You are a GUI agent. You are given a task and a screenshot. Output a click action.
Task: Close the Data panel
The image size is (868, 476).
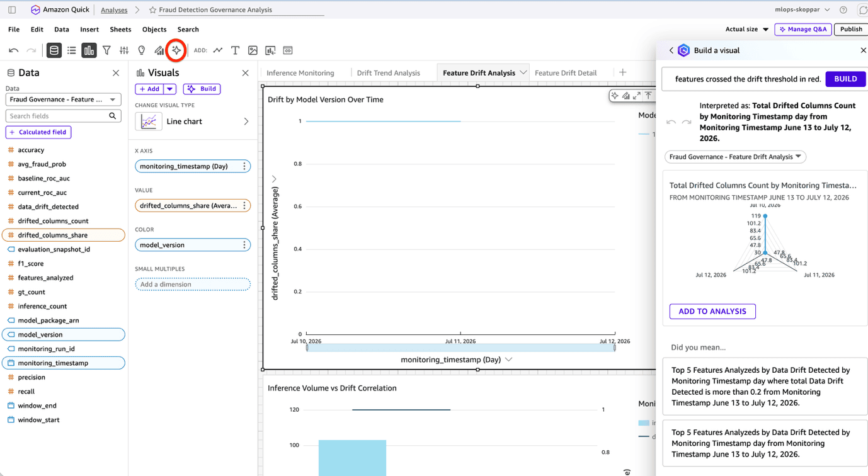pos(116,73)
